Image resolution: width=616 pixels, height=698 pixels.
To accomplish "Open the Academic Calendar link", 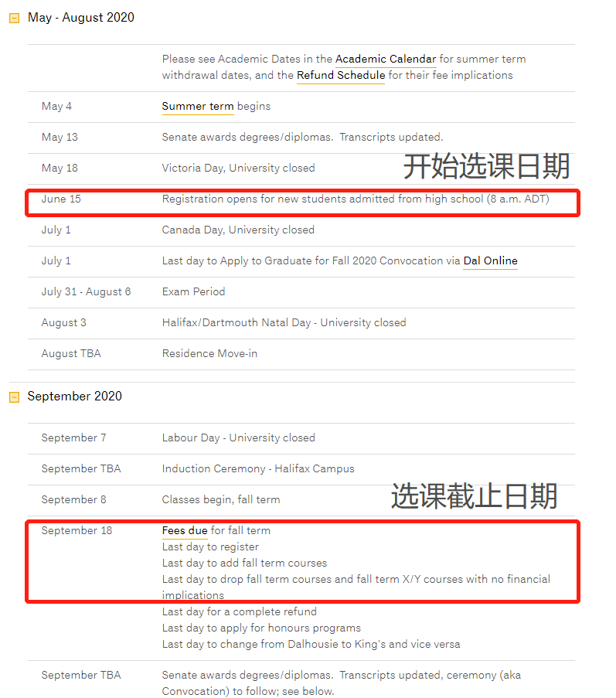I will point(385,60).
